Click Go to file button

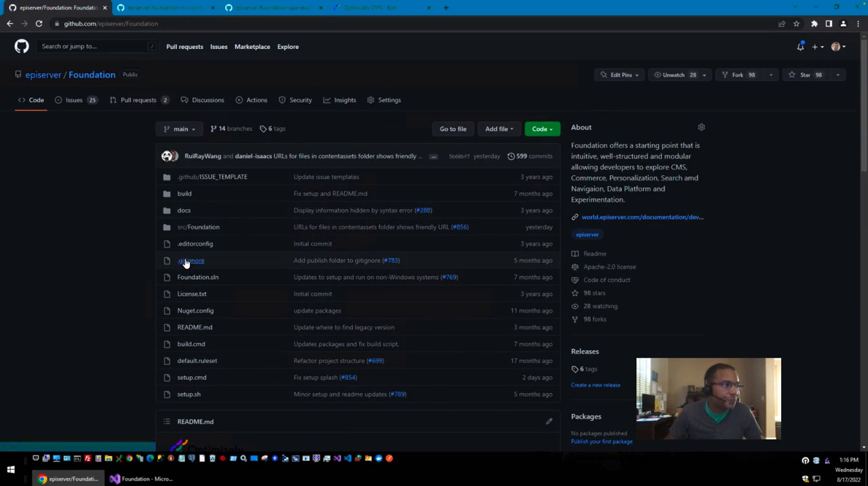(453, 129)
